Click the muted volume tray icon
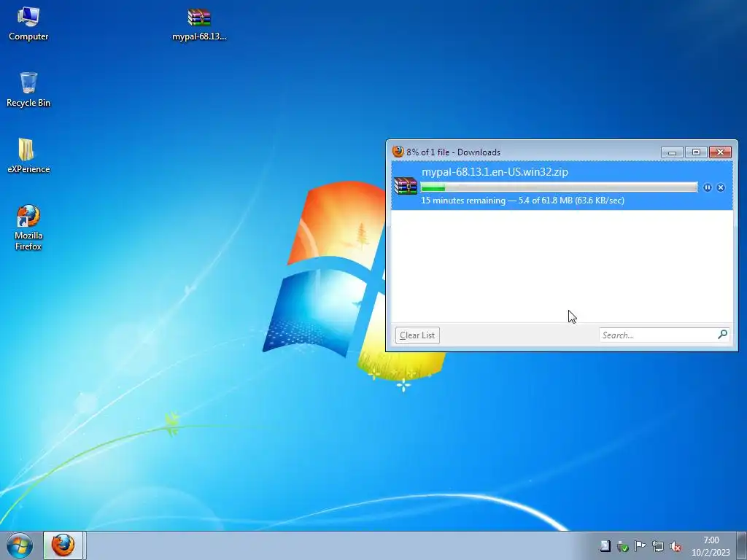 tap(675, 547)
